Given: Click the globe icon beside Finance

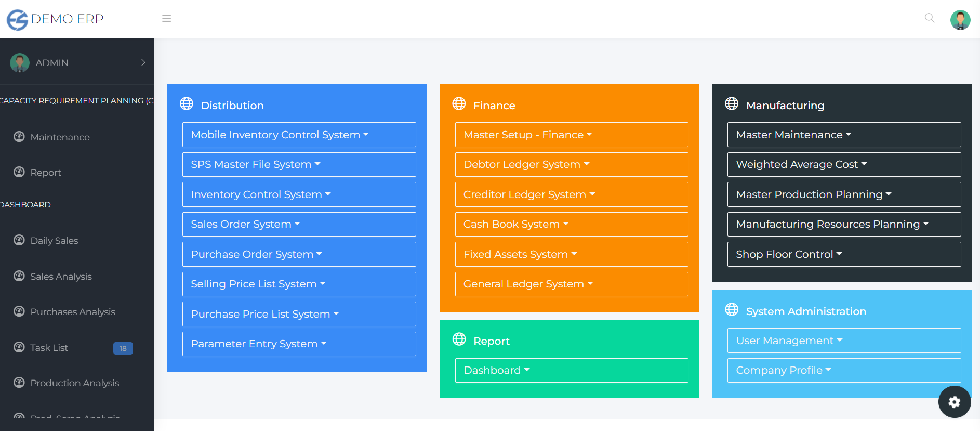Looking at the screenshot, I should [x=459, y=104].
